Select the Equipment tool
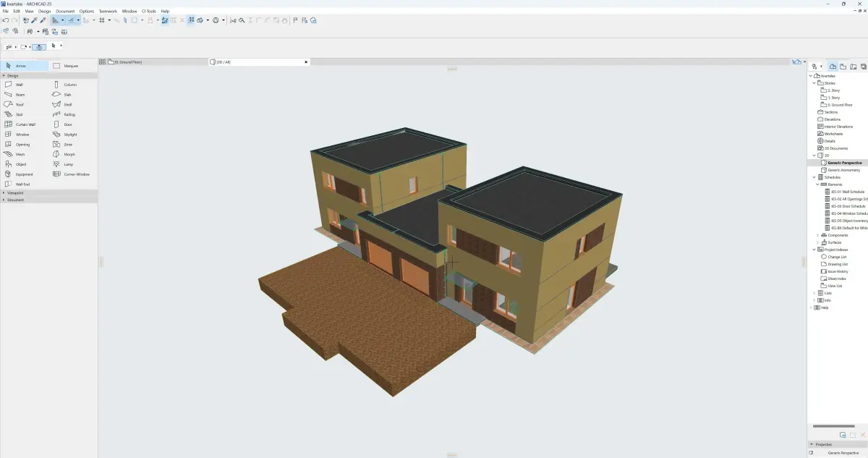The image size is (868, 458). [x=25, y=174]
